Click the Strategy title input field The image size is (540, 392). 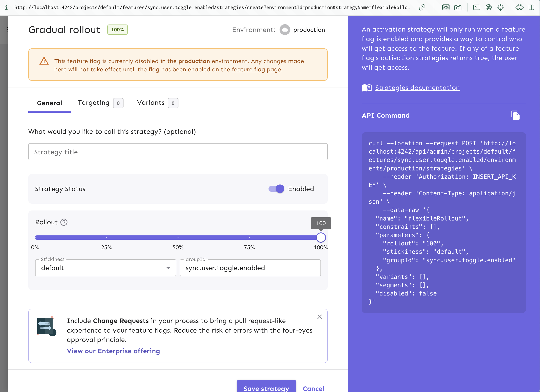click(x=178, y=152)
